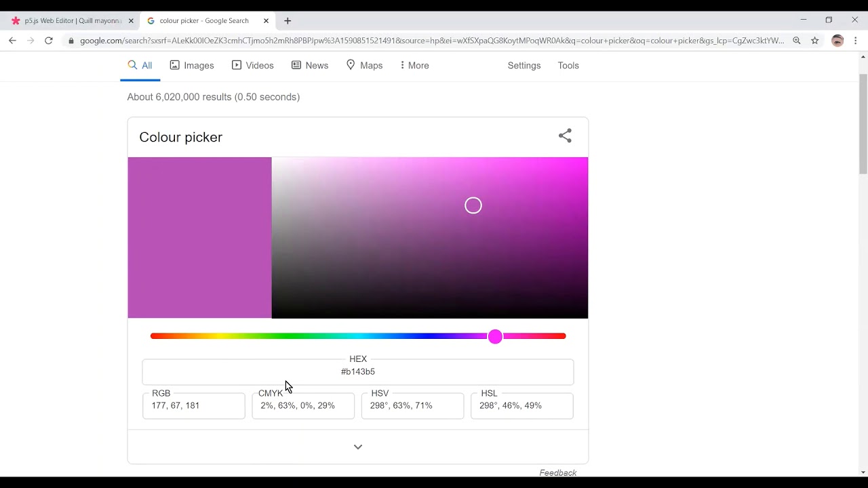
Task: Open search Tools
Action: click(568, 66)
